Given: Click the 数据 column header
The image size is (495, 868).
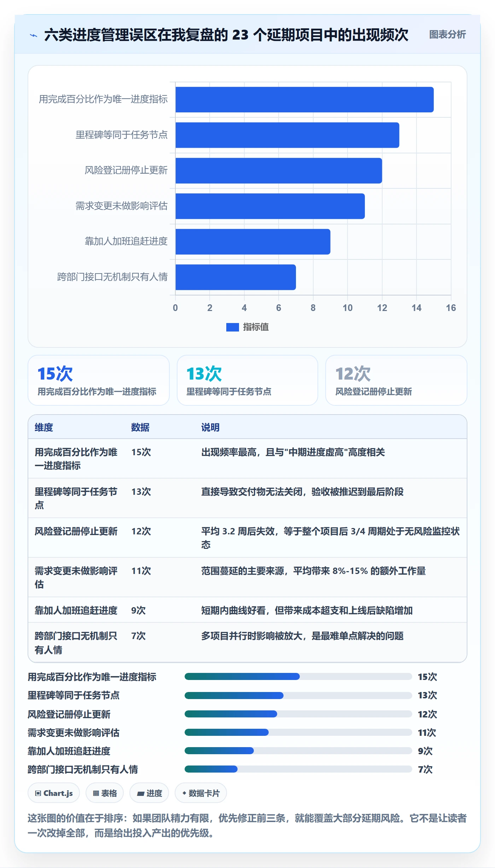Looking at the screenshot, I should 140,427.
